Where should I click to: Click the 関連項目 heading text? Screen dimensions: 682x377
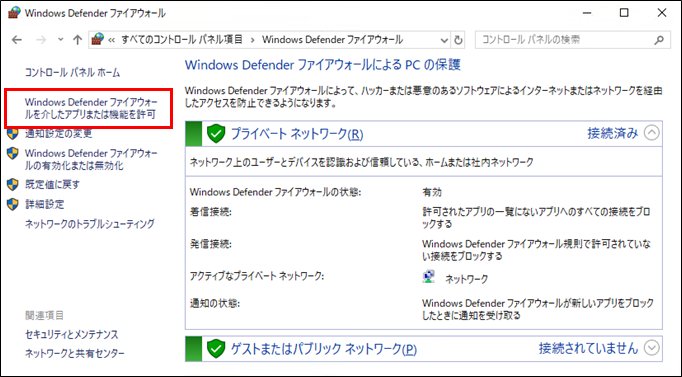click(44, 315)
